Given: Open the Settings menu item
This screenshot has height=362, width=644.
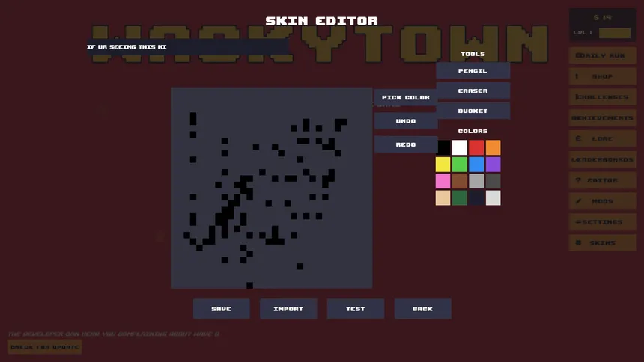Looking at the screenshot, I should [x=603, y=222].
